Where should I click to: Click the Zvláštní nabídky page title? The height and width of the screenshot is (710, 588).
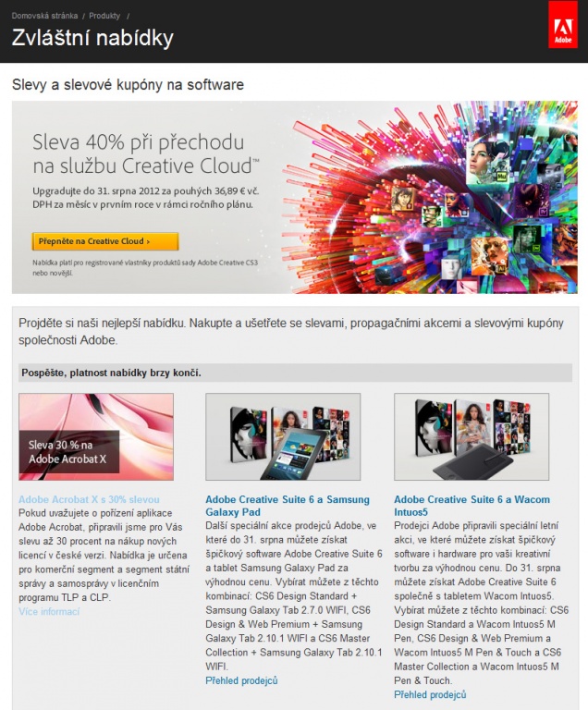point(92,38)
